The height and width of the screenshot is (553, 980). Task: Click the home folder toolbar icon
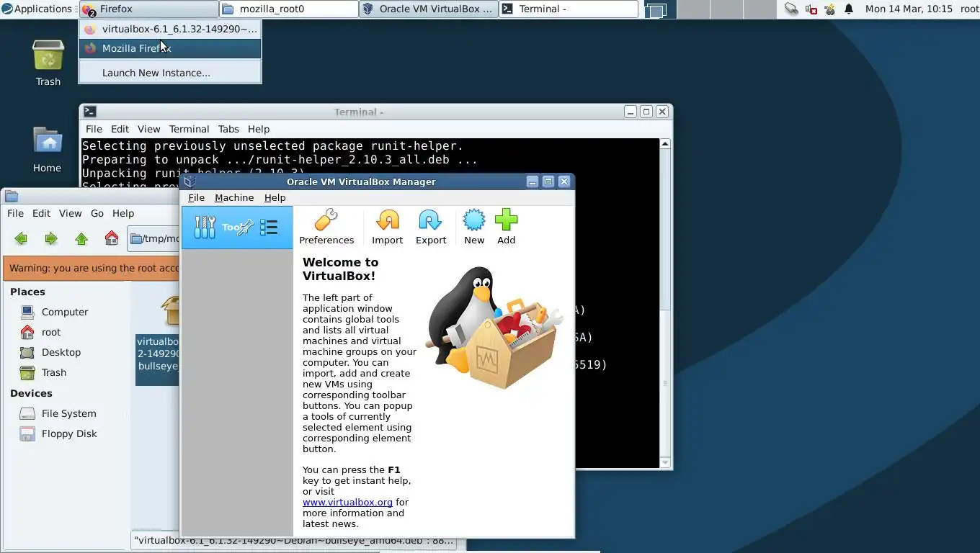(x=112, y=238)
